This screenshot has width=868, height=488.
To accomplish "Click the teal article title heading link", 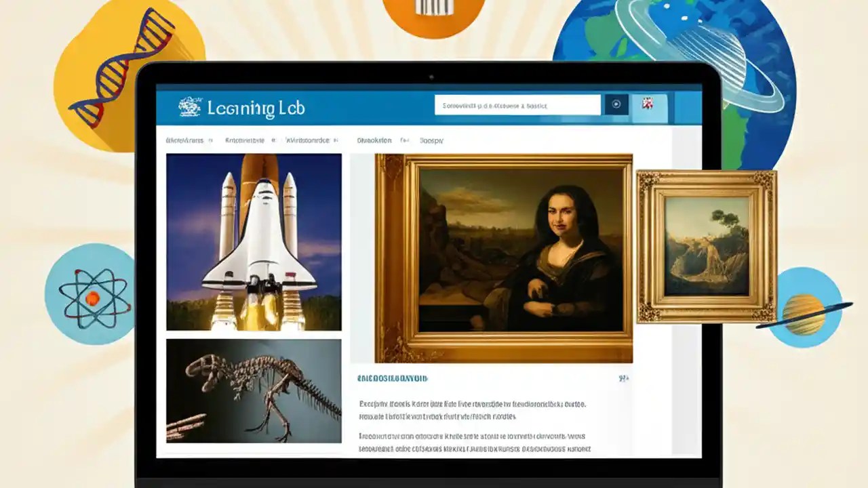I will (393, 378).
